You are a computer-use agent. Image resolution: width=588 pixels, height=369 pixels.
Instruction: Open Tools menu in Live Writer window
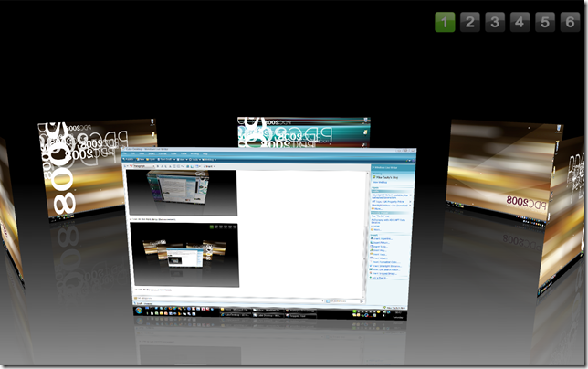(x=184, y=153)
